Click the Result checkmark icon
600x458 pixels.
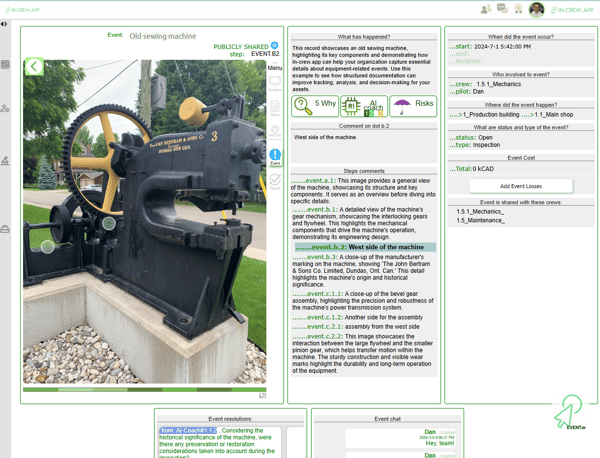click(x=275, y=180)
